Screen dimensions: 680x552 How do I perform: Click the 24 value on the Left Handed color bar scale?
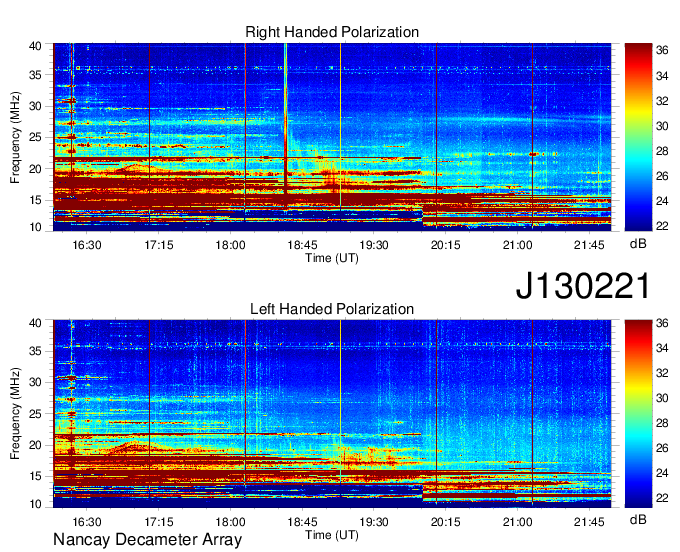(662, 473)
